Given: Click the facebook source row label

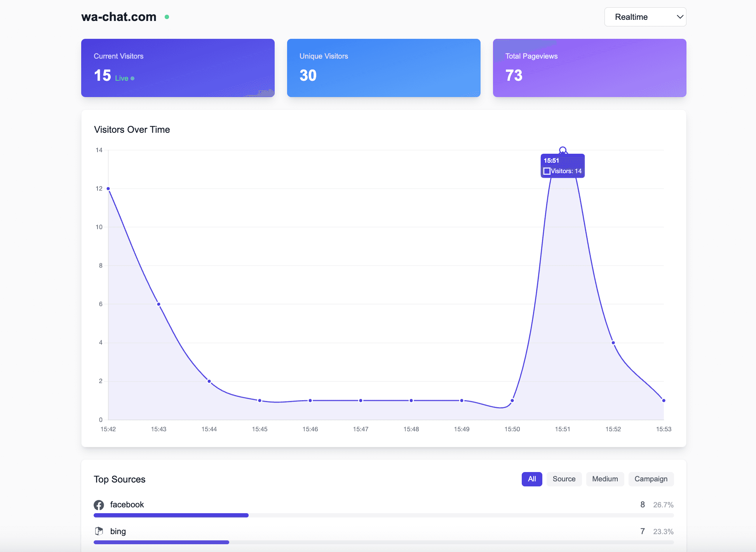Looking at the screenshot, I should (127, 505).
